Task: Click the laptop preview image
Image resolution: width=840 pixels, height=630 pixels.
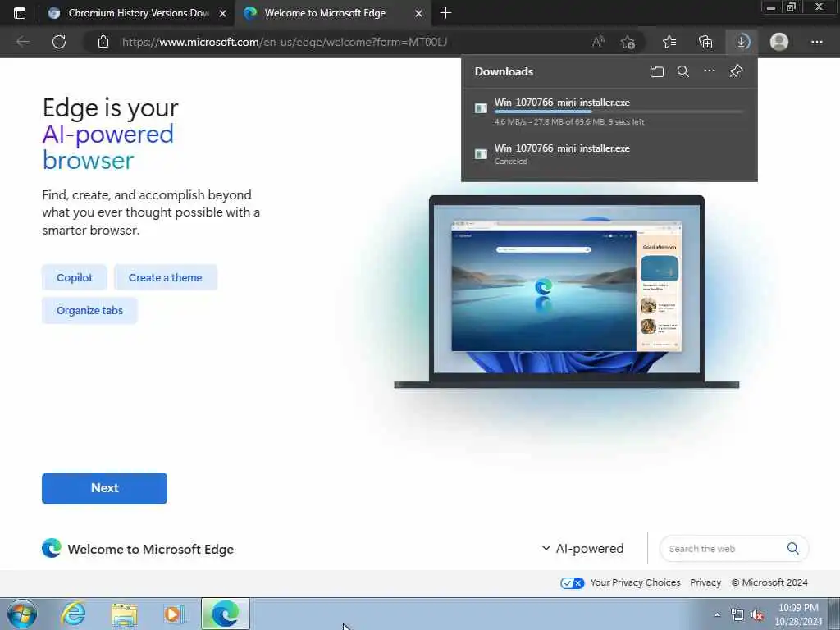Action: point(566,292)
